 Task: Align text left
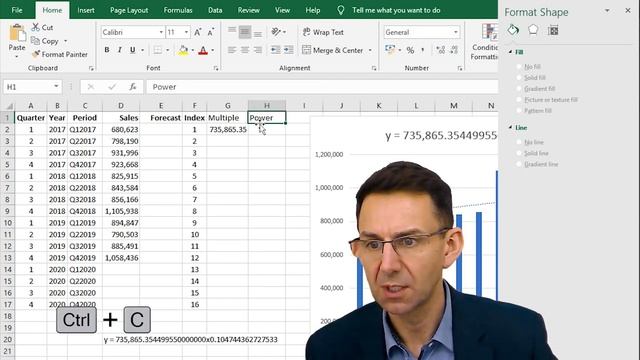click(232, 50)
